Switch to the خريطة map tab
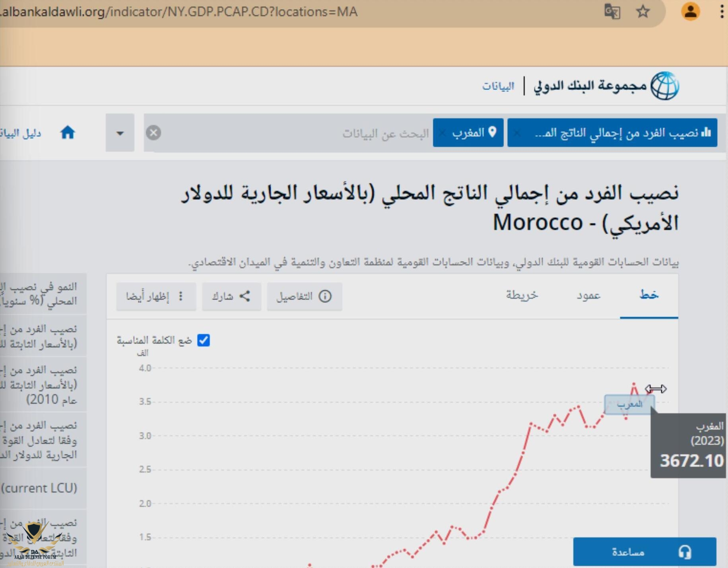728x568 pixels. click(522, 295)
